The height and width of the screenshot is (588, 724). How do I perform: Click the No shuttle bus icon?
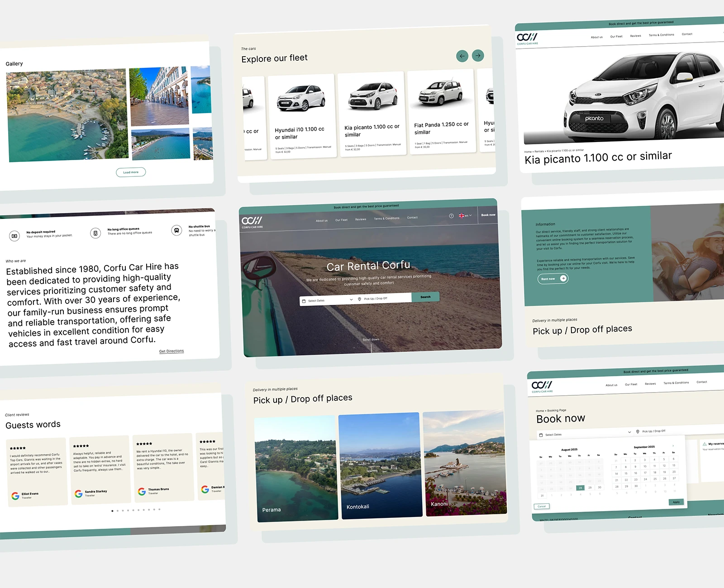tap(176, 230)
